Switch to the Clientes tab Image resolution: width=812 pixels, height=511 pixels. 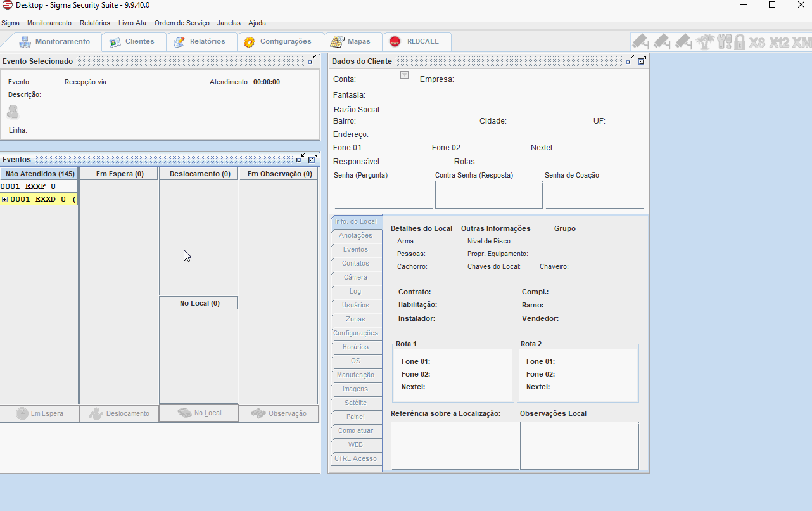coord(133,42)
